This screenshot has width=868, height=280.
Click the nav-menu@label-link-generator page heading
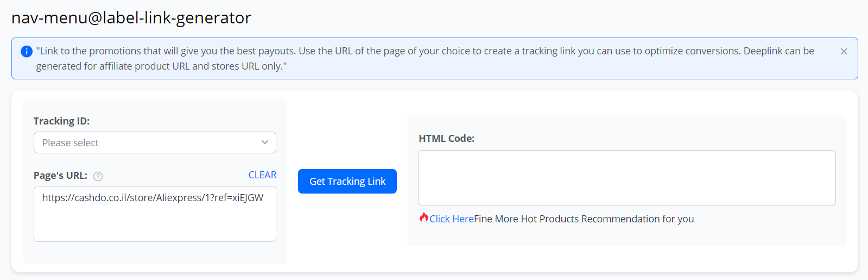click(x=131, y=18)
